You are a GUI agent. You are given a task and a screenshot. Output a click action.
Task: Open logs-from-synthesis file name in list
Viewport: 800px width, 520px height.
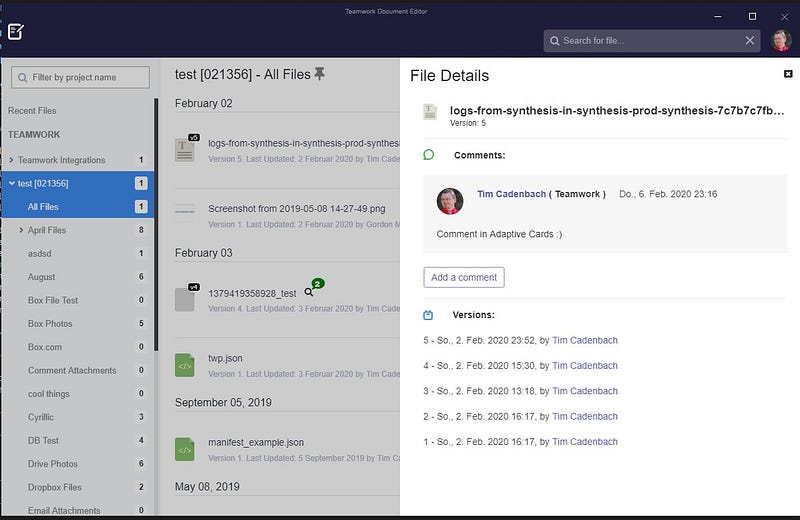click(304, 143)
